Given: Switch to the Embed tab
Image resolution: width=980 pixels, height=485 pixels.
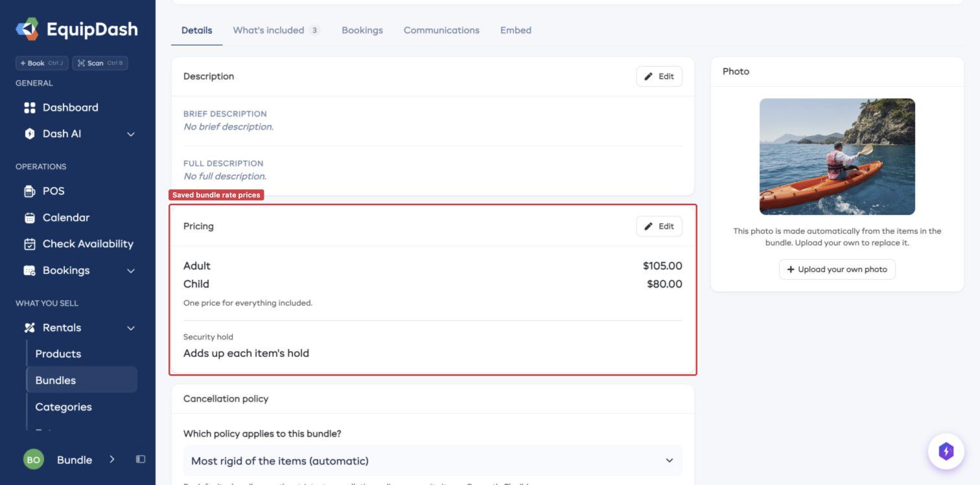Looking at the screenshot, I should [516, 30].
